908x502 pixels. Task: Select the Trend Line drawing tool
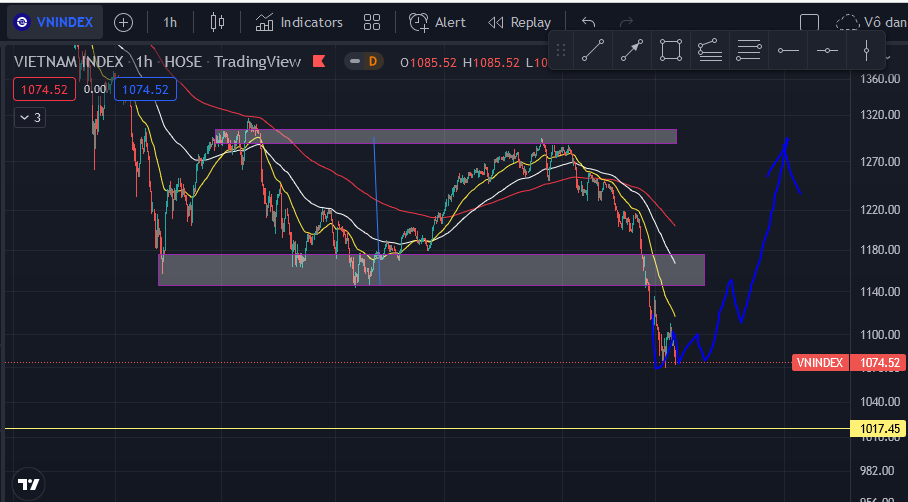point(593,50)
